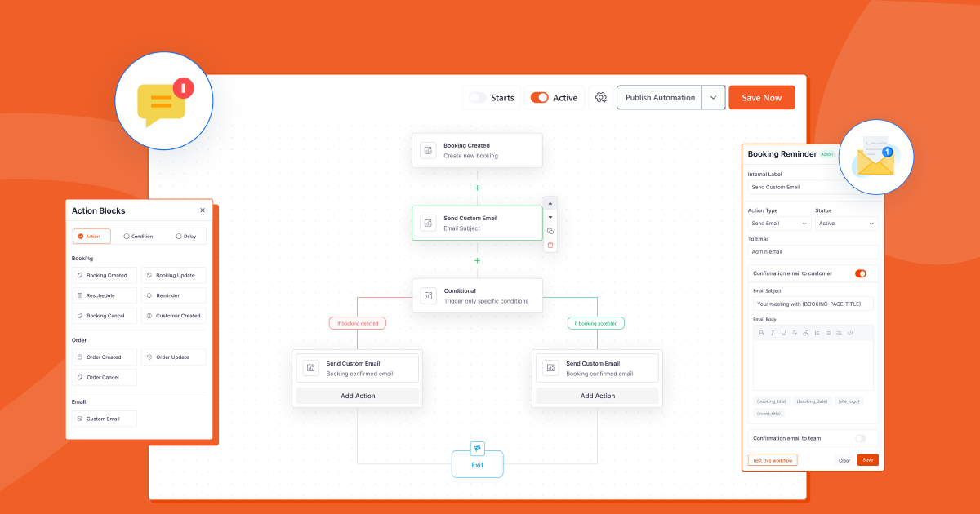Viewport: 980px width, 514px height.
Task: Open the Publish Automation dropdown arrow
Action: 712,97
